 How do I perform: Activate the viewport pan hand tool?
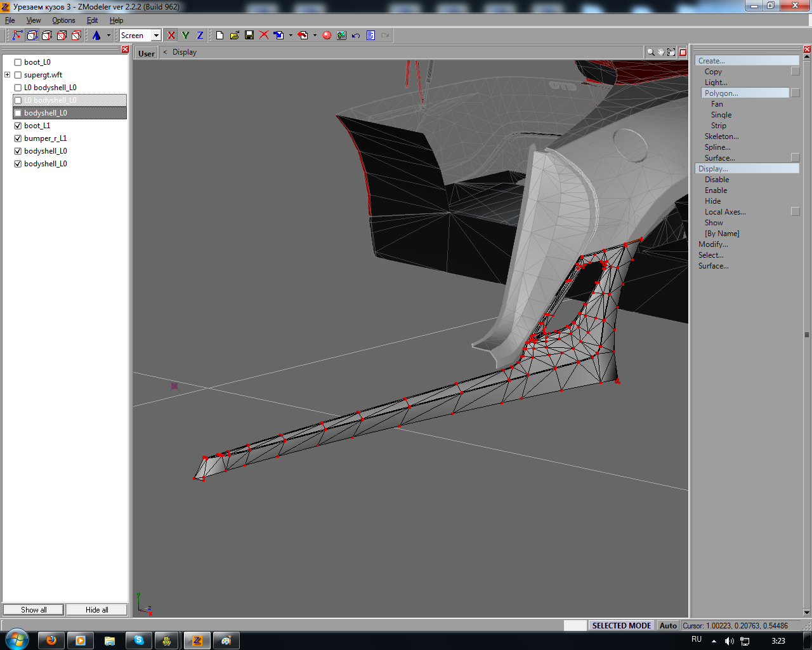click(660, 53)
